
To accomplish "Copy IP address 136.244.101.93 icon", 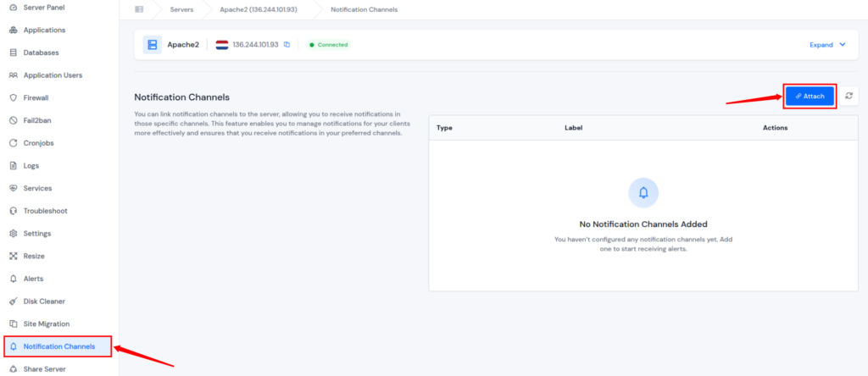I will click(x=287, y=45).
